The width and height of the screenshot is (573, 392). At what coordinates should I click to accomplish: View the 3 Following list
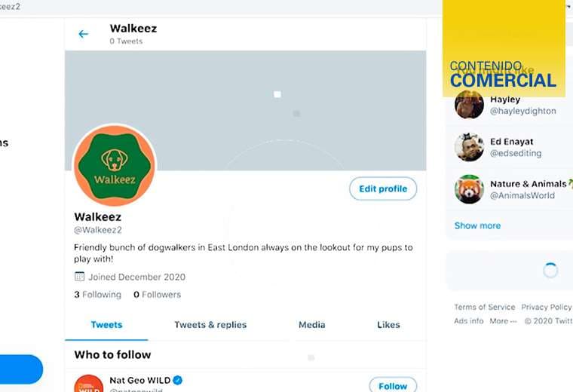pyautogui.click(x=97, y=295)
